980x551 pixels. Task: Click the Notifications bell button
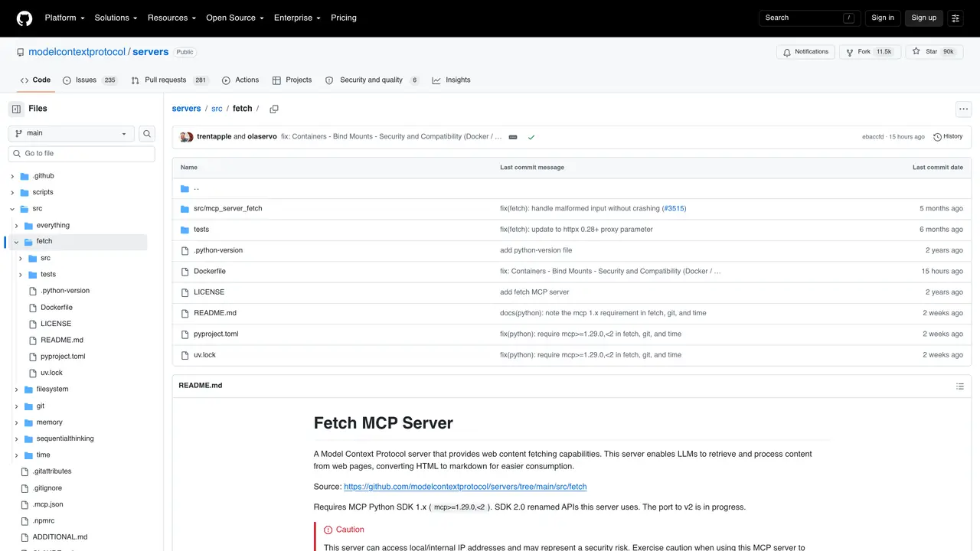click(x=805, y=52)
